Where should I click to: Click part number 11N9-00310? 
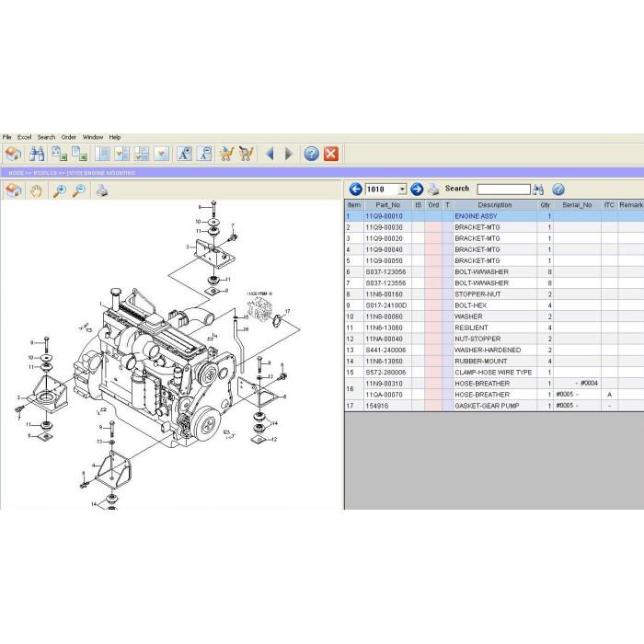[384, 384]
